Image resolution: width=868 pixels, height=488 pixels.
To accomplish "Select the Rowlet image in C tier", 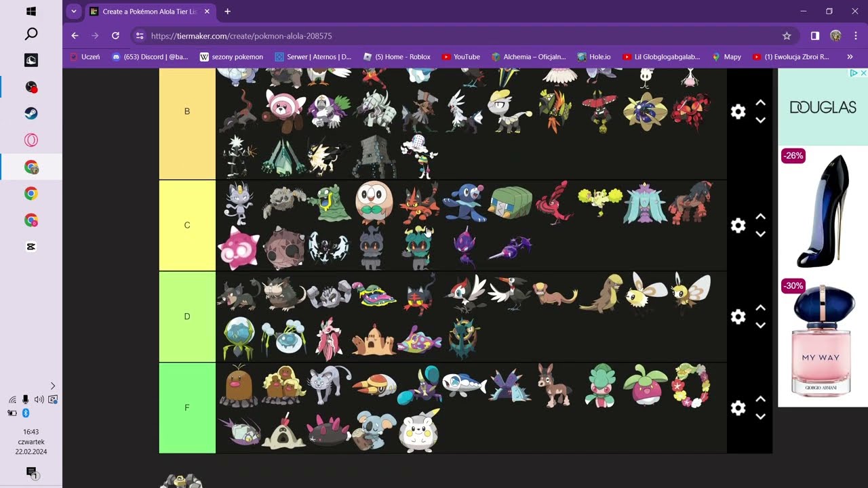I will tap(374, 202).
